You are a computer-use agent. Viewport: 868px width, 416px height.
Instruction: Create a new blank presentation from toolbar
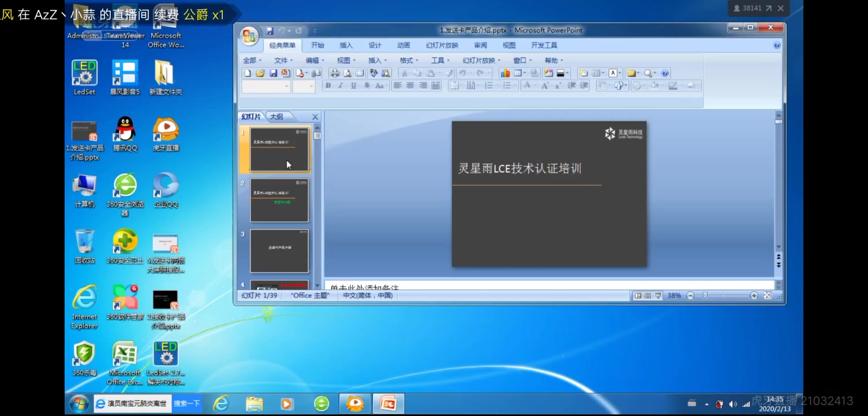tap(248, 73)
